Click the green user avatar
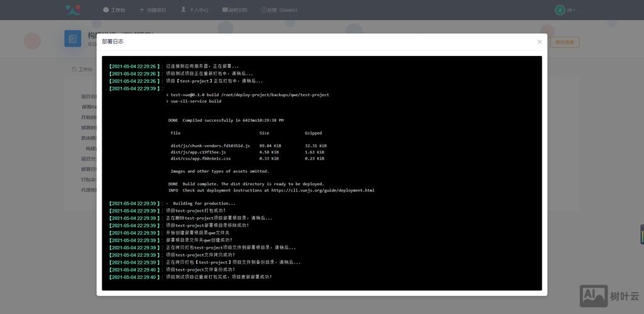Screen dimensions: 644x314 pyautogui.click(x=559, y=10)
